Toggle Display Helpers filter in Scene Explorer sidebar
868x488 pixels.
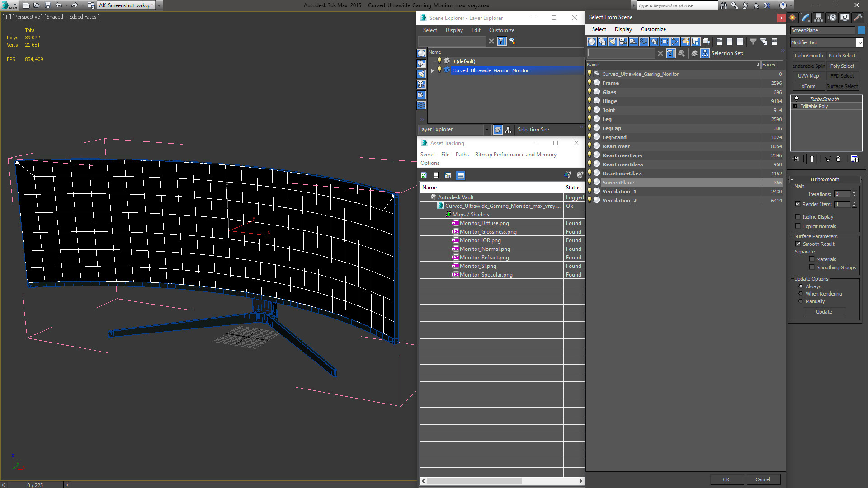coord(421,95)
